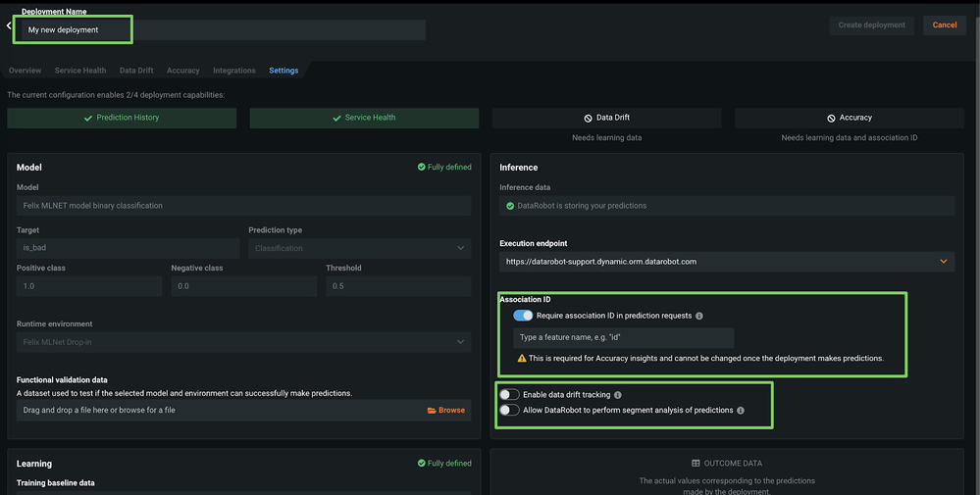Click Browse for functional validation data

click(446, 410)
